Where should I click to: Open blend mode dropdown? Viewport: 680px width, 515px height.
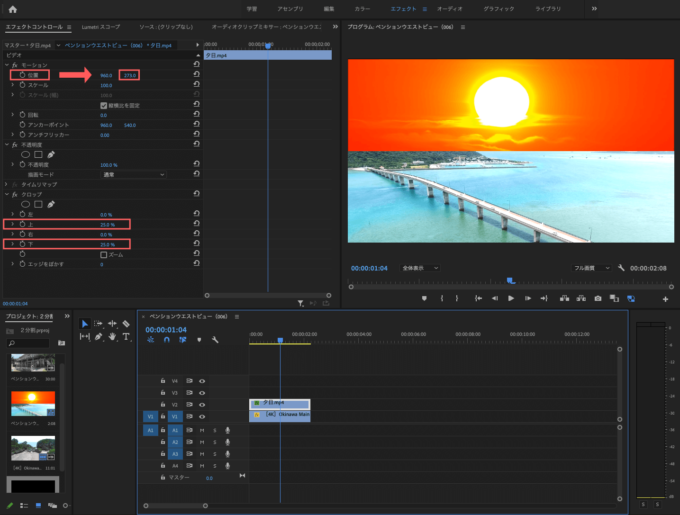133,175
